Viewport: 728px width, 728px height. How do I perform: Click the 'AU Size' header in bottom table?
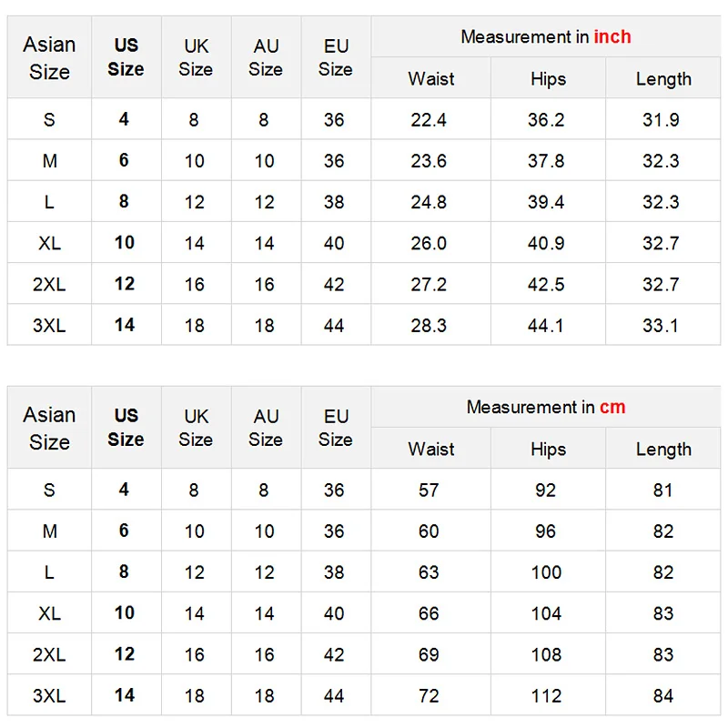[266, 427]
